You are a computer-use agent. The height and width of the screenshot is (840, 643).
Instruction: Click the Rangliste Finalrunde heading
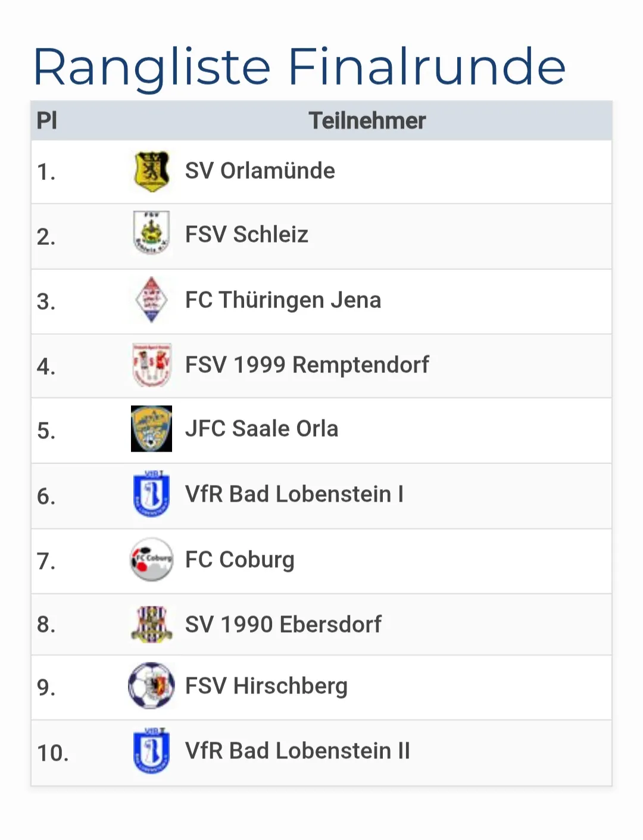[299, 67]
